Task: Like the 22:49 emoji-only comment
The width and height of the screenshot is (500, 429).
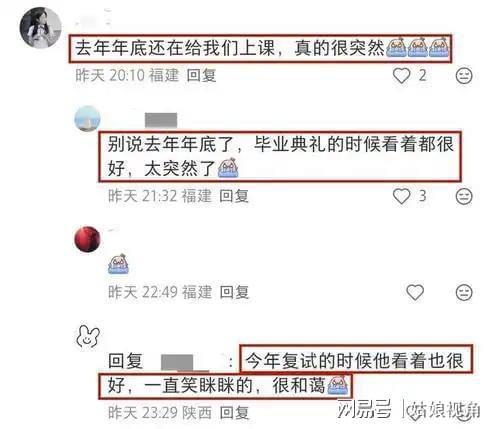Action: point(415,292)
